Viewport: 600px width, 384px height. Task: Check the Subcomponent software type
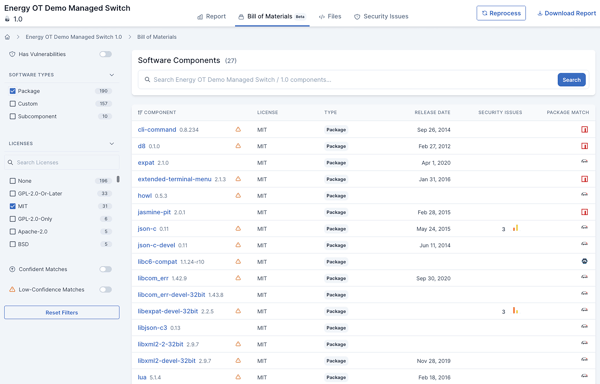point(13,116)
